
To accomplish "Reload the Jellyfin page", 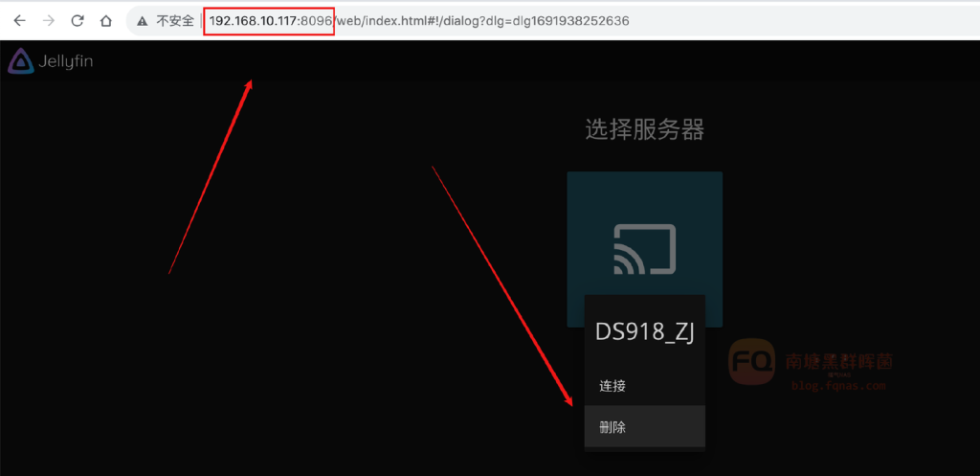I will pyautogui.click(x=78, y=20).
